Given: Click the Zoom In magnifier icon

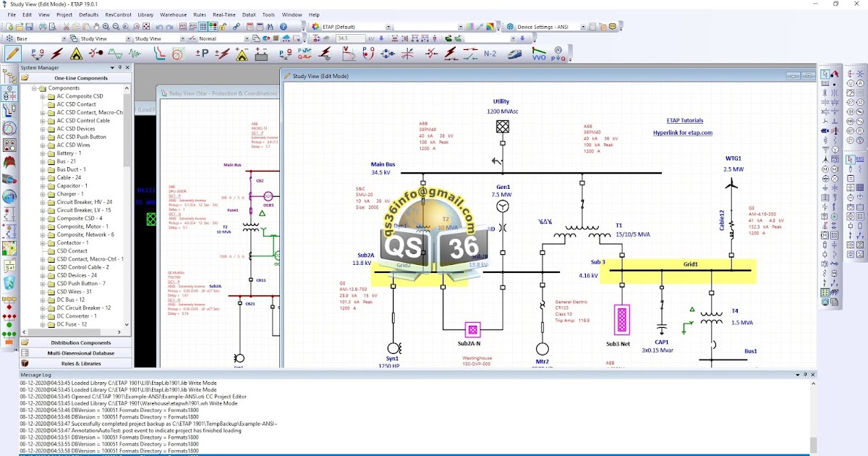Looking at the screenshot, I should (106, 27).
